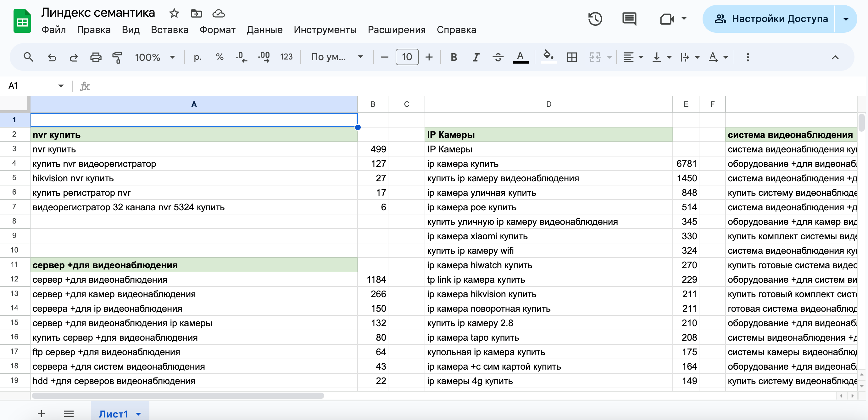Add a new sheet with plus button
Image resolution: width=868 pixels, height=420 pixels.
click(x=41, y=413)
